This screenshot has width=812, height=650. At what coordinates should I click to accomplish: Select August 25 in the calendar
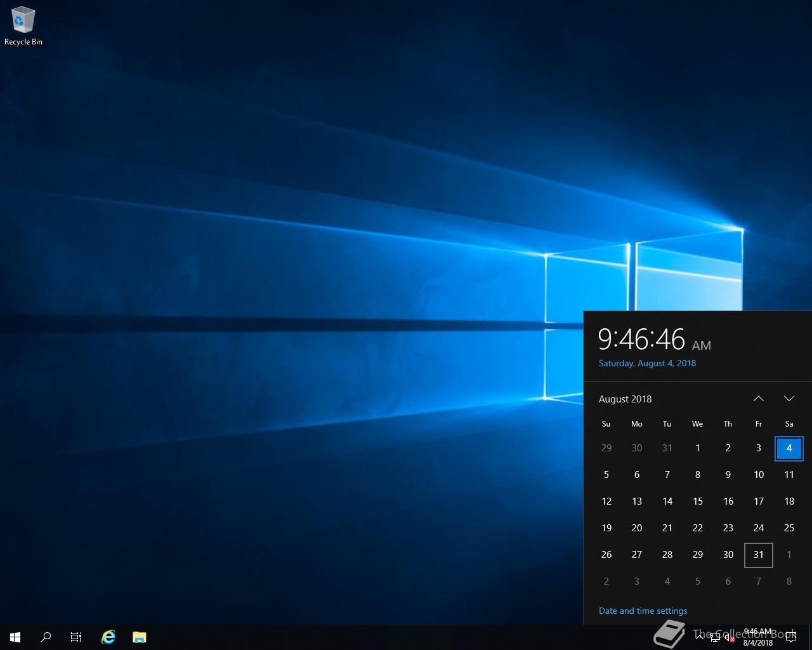789,528
